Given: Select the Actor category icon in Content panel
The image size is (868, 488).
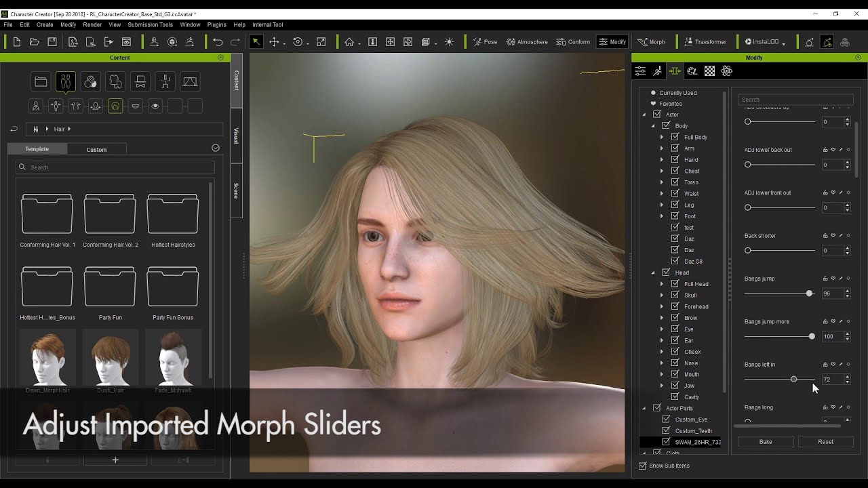Looking at the screenshot, I should coord(65,82).
